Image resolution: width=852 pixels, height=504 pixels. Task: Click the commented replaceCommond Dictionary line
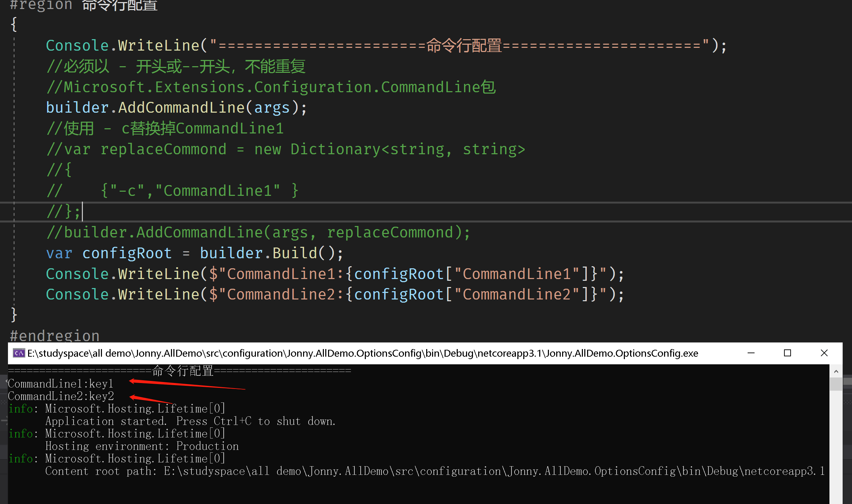[x=286, y=149]
